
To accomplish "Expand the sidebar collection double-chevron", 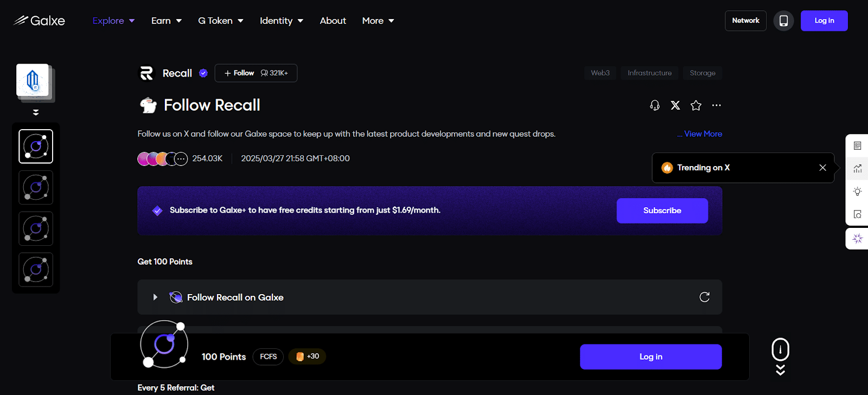I will point(36,112).
